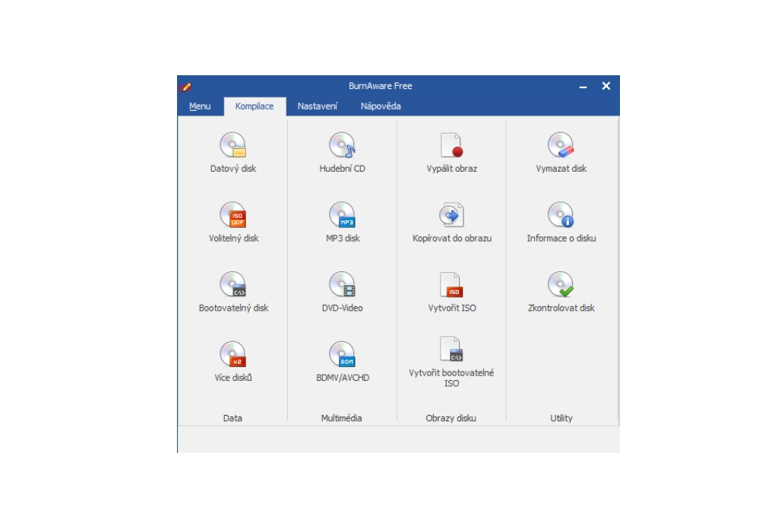This screenshot has height=532, width=778.
Task: Launch the DVD-Video tool
Action: coord(343,292)
